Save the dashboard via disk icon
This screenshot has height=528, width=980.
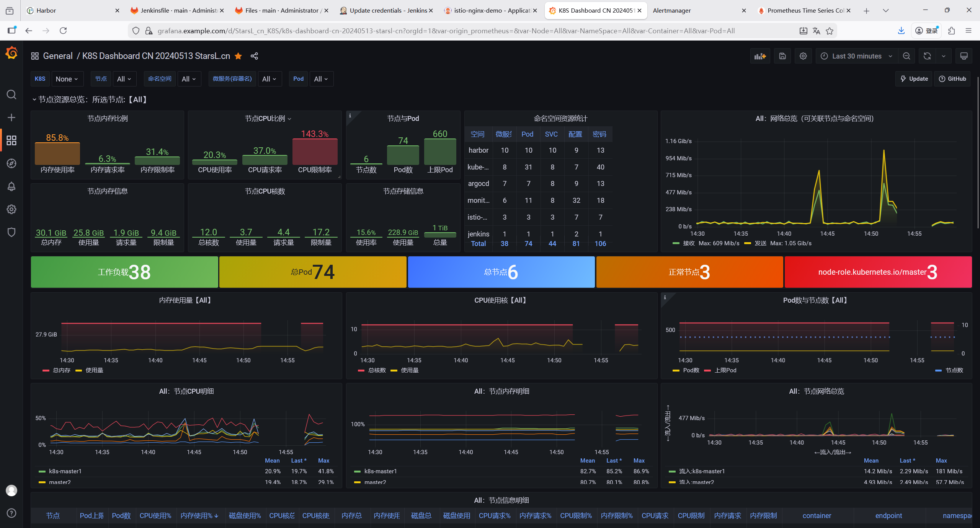(x=782, y=56)
